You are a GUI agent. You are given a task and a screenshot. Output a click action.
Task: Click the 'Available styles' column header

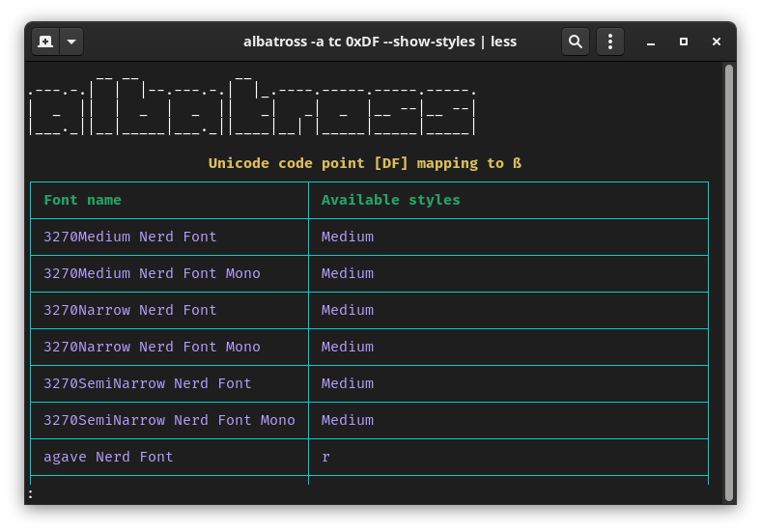tap(390, 200)
